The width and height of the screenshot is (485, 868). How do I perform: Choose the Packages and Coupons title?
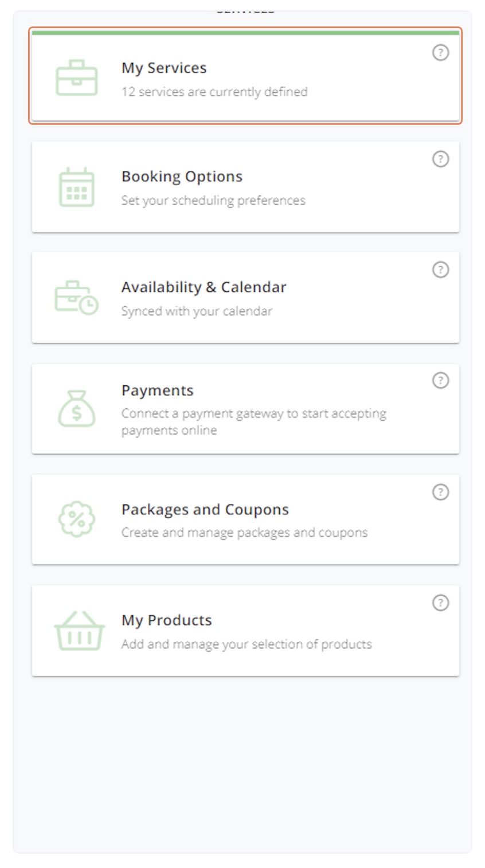(x=205, y=510)
